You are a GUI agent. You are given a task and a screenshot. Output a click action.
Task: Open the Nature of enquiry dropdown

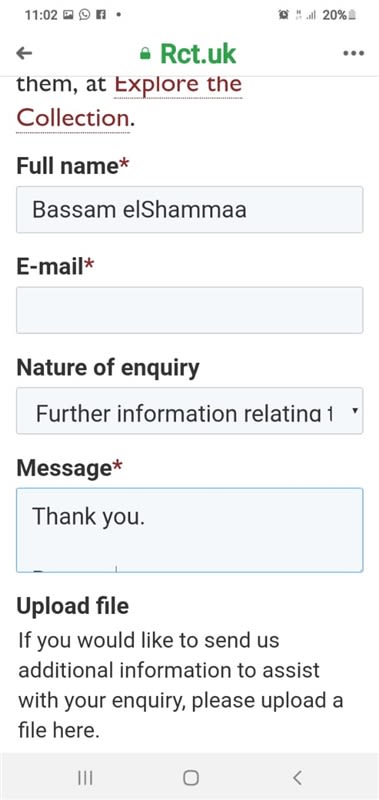[190, 411]
